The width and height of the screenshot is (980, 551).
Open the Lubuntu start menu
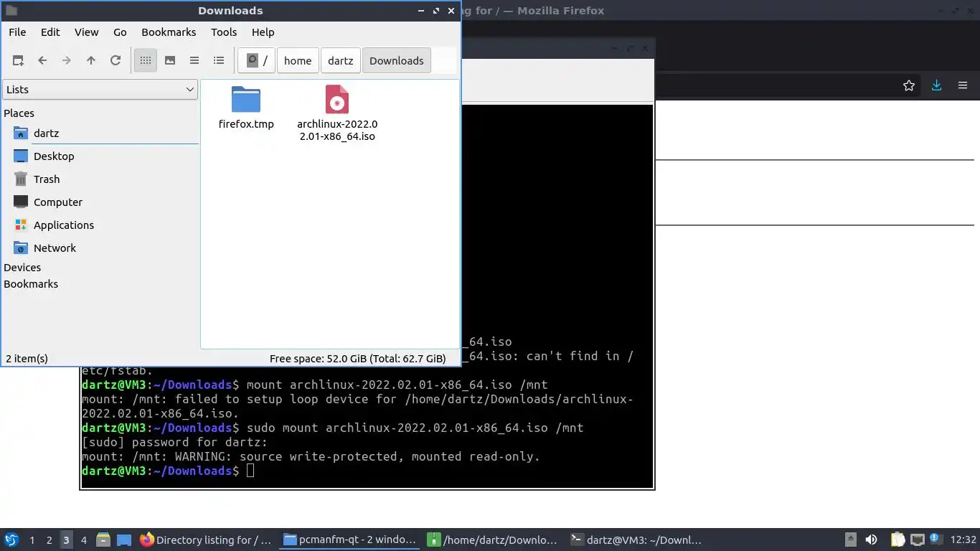11,540
